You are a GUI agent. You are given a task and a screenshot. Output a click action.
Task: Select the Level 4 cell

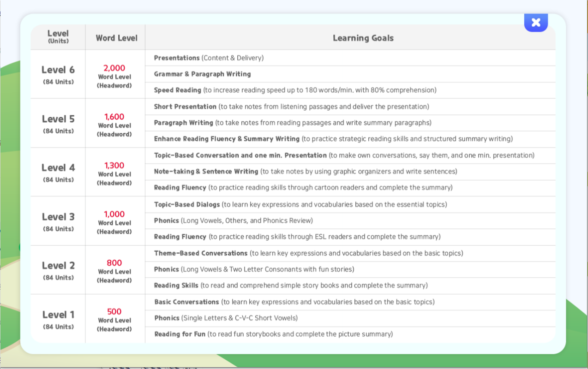(58, 172)
